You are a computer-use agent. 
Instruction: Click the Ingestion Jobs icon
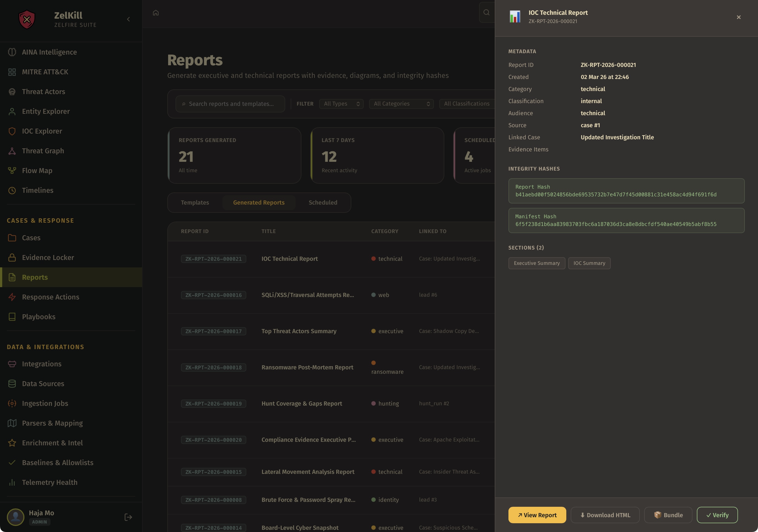pyautogui.click(x=12, y=403)
